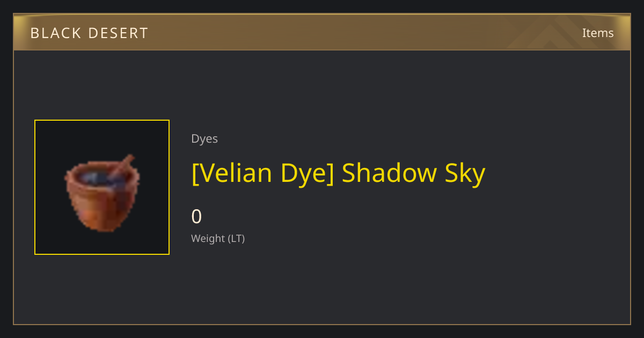Click the yellow-bordered item thumbnail frame
644x338 pixels.
[x=102, y=187]
